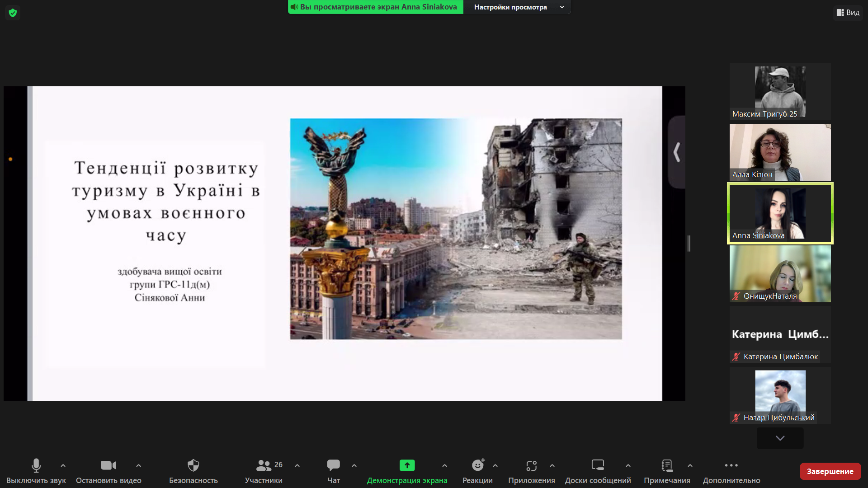The width and height of the screenshot is (868, 488).
Task: Expand video options arrow beside camera
Action: pyautogui.click(x=138, y=465)
